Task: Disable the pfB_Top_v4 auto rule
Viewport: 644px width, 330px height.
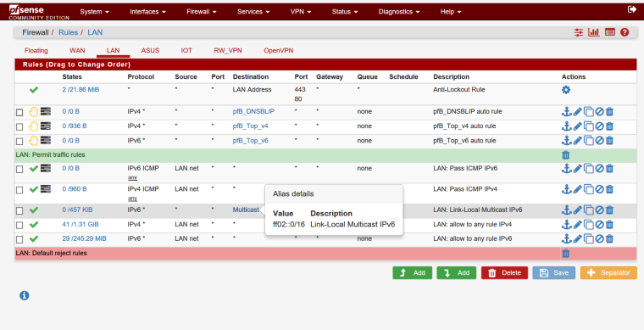Action: pyautogui.click(x=599, y=126)
